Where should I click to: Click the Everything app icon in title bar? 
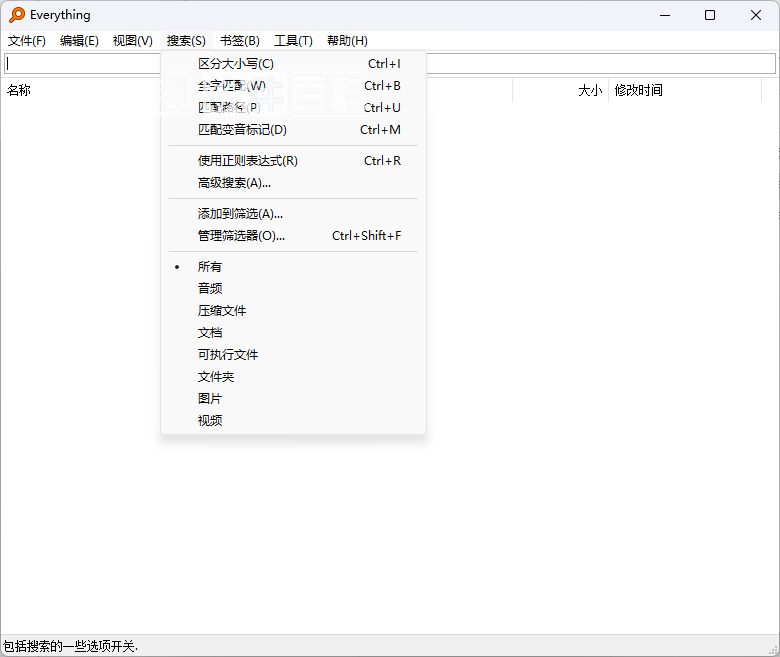[x=17, y=15]
